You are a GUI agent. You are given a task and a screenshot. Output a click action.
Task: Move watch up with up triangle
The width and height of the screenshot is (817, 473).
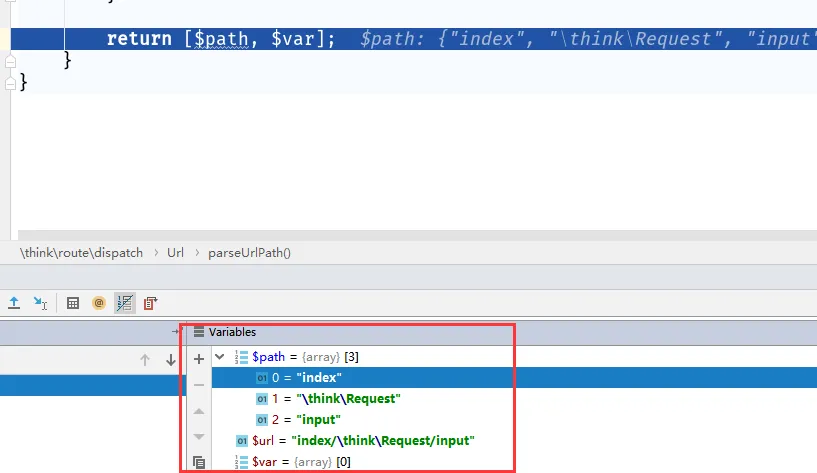[x=198, y=411]
